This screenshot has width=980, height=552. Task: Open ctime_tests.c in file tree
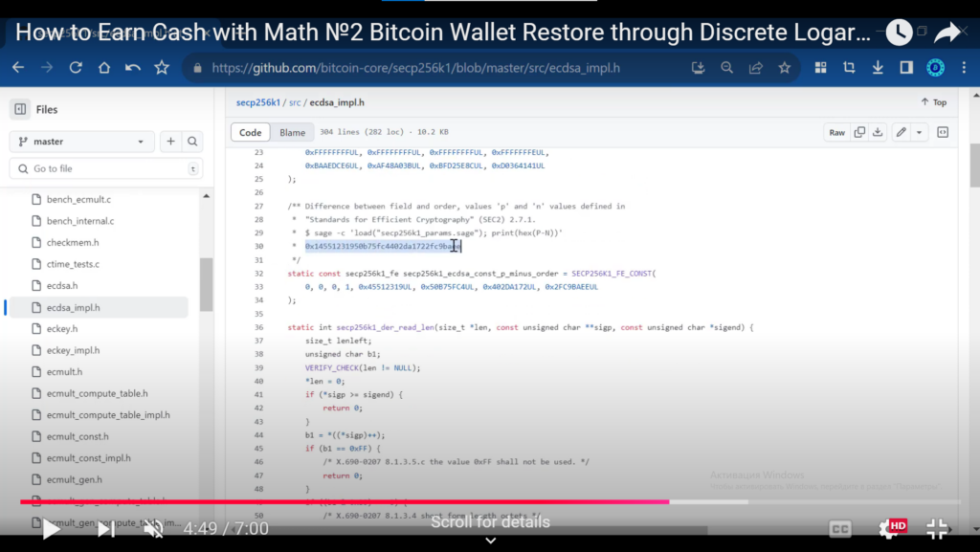click(73, 264)
